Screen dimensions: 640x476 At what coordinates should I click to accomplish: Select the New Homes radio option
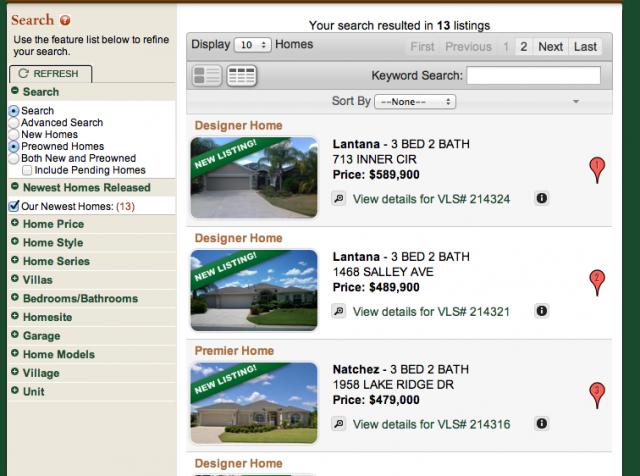(x=14, y=134)
